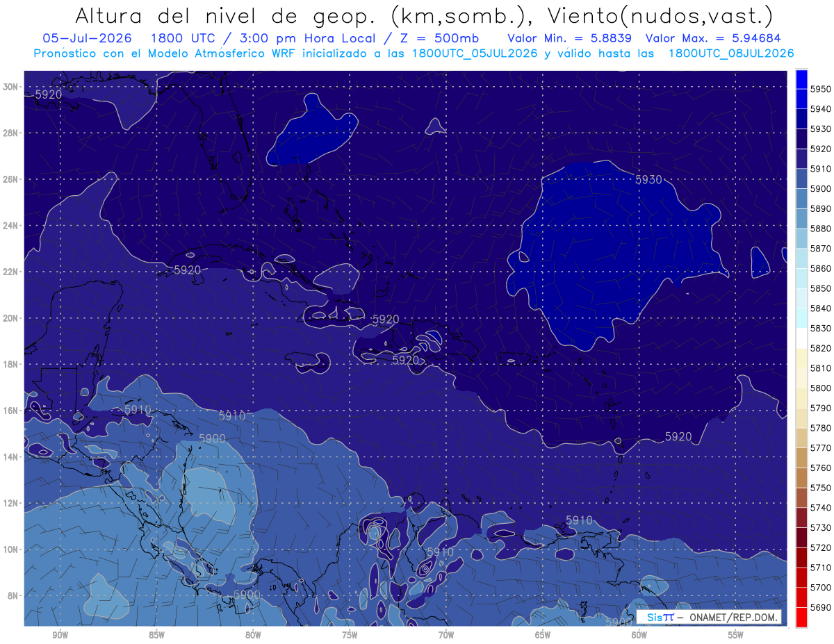Click the 5720 value on the color bar scale
Image resolution: width=834 pixels, height=644 pixels.
[821, 547]
